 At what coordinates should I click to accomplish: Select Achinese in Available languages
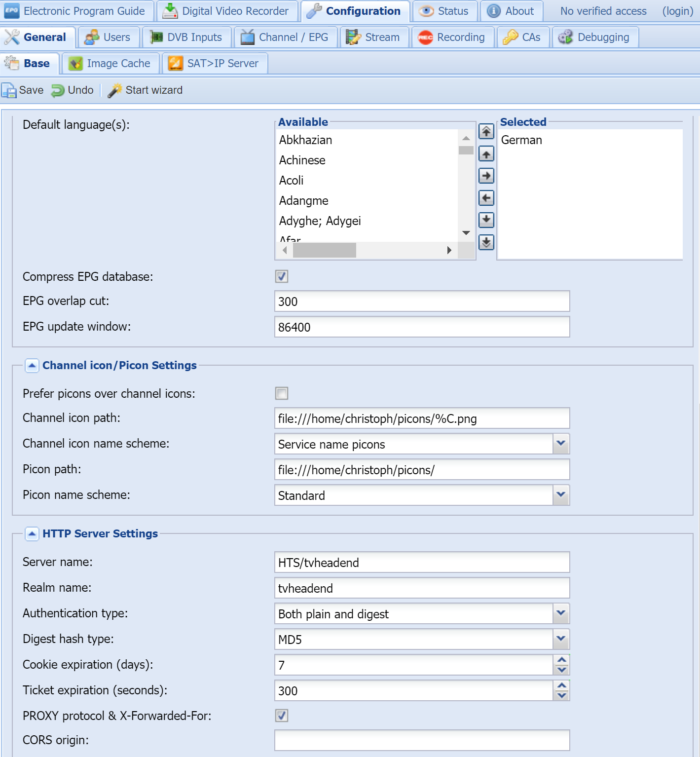coord(367,160)
